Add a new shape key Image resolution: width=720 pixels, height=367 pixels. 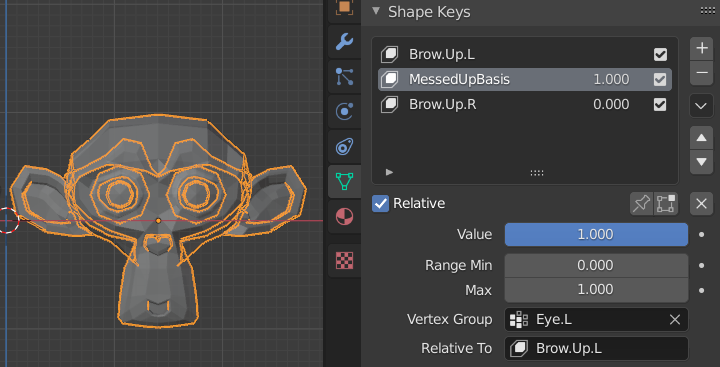[x=702, y=48]
